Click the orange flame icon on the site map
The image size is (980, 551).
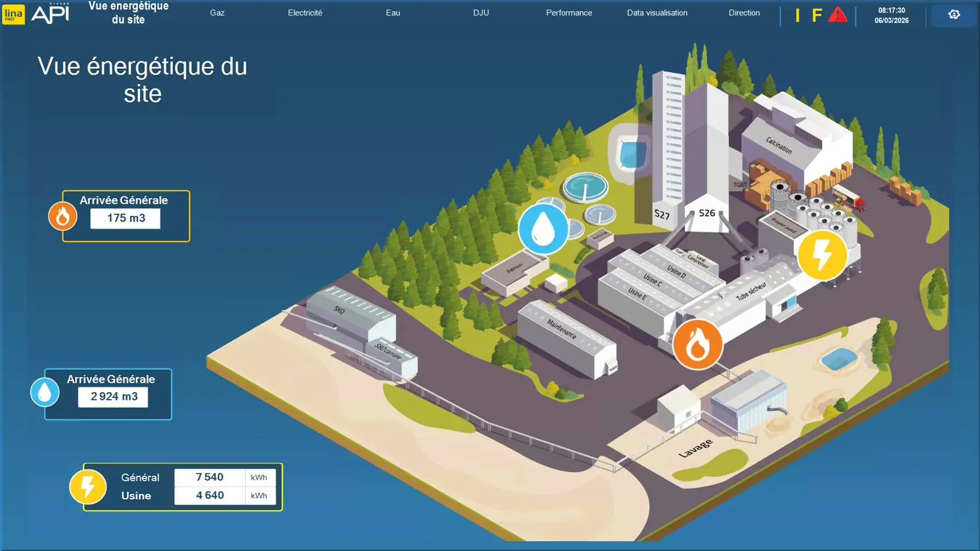point(697,344)
